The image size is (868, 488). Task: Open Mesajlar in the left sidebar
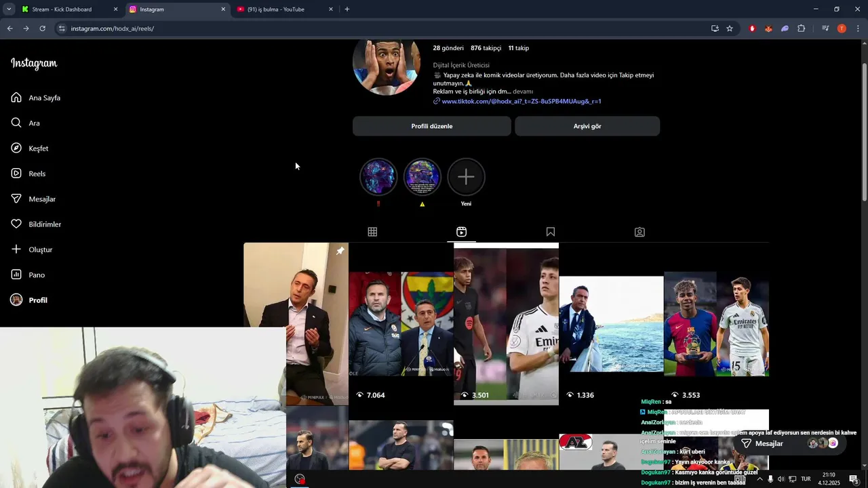point(33,199)
